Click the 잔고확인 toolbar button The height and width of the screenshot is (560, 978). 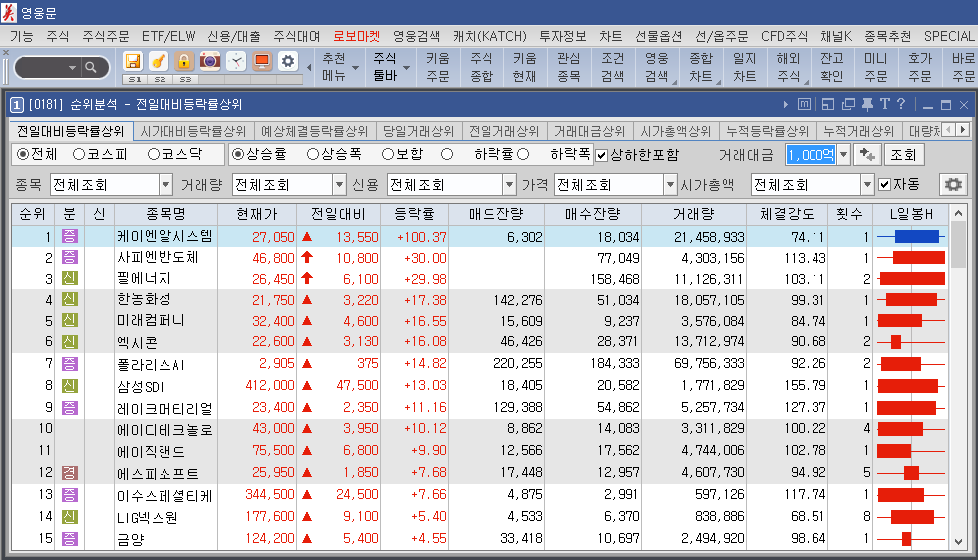tap(832, 67)
